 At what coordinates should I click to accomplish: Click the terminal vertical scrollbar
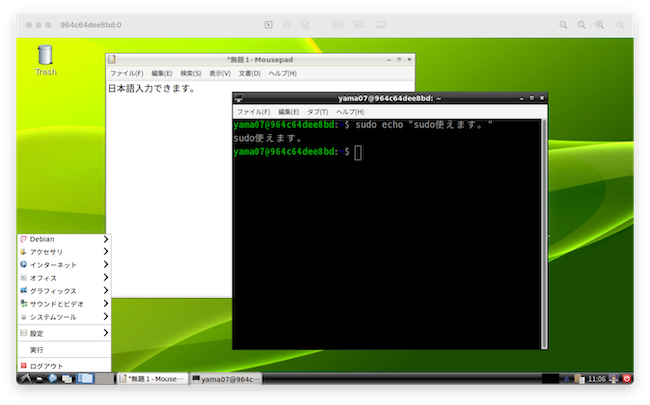(544, 234)
